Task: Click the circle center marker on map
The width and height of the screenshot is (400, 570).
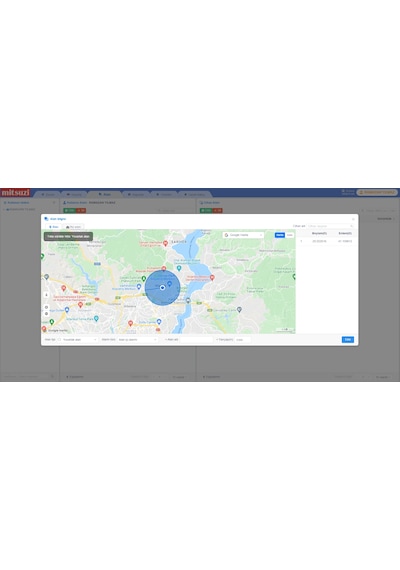Action: click(x=163, y=288)
